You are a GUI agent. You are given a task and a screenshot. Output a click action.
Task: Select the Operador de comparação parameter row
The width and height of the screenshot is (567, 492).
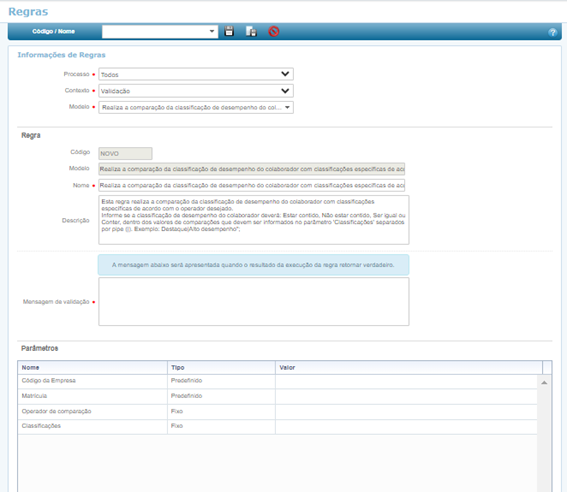tap(277, 412)
